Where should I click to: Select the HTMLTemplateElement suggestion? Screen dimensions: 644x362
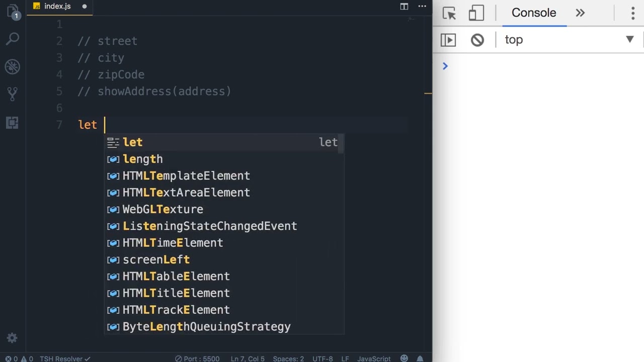point(224,175)
